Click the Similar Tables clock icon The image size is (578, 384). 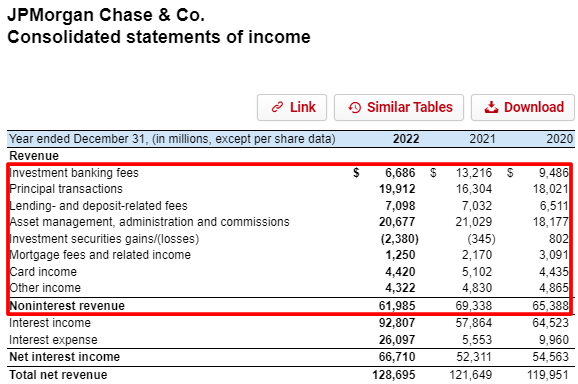pyautogui.click(x=355, y=107)
